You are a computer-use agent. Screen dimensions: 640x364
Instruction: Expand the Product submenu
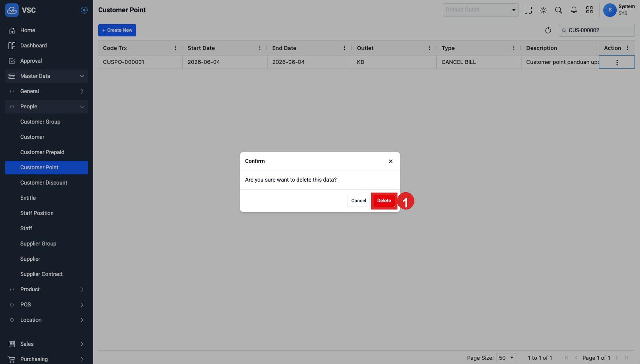coord(47,290)
